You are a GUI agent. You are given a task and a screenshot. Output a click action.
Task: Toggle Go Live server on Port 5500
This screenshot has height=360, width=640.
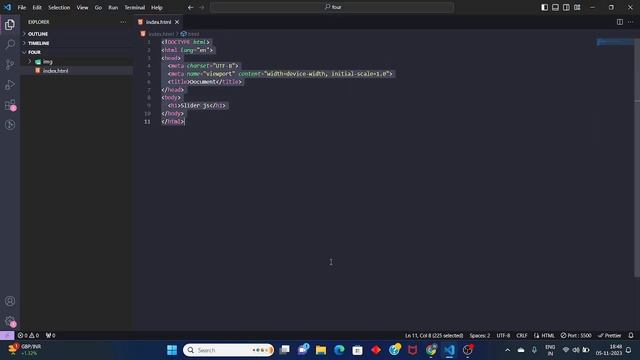pyautogui.click(x=576, y=336)
